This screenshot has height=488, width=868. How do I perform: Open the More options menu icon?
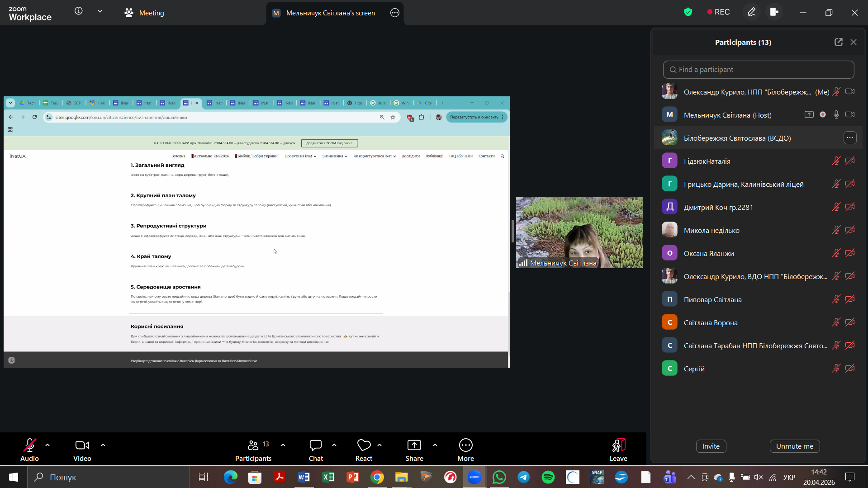(465, 445)
